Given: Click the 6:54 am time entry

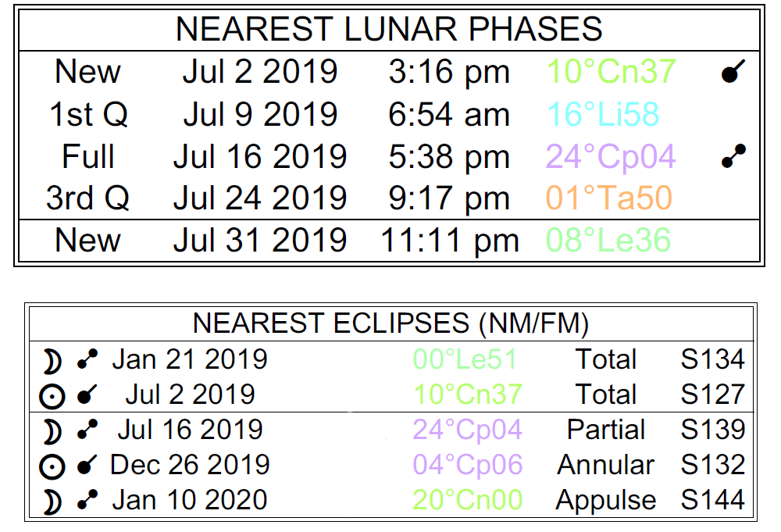Looking at the screenshot, I should point(448,114).
